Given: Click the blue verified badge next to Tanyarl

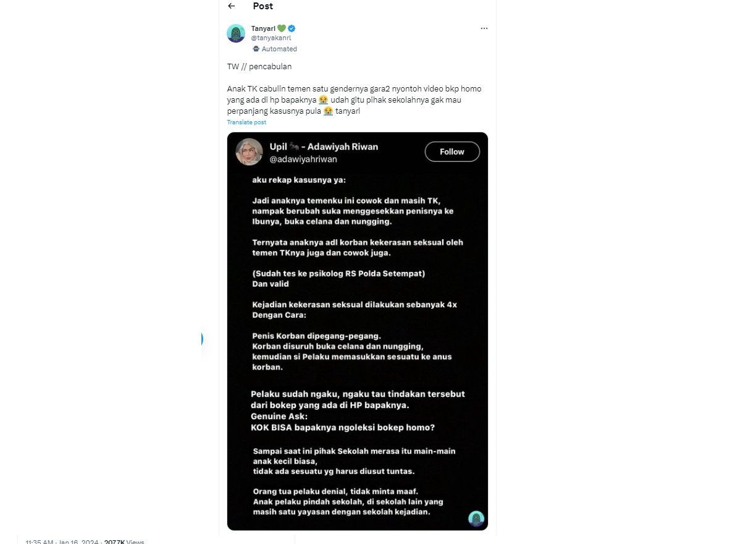Looking at the screenshot, I should tap(292, 28).
